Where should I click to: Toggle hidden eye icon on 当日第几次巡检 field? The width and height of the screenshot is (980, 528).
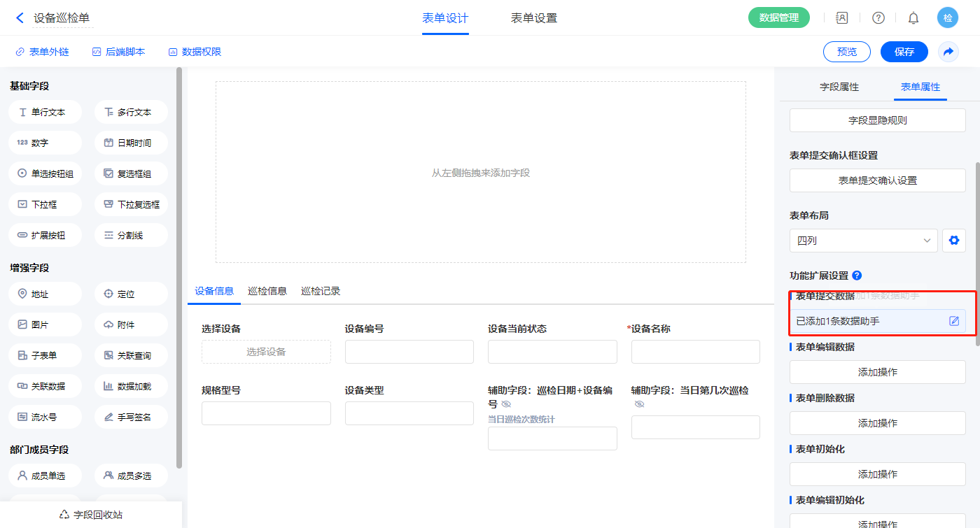[639, 404]
